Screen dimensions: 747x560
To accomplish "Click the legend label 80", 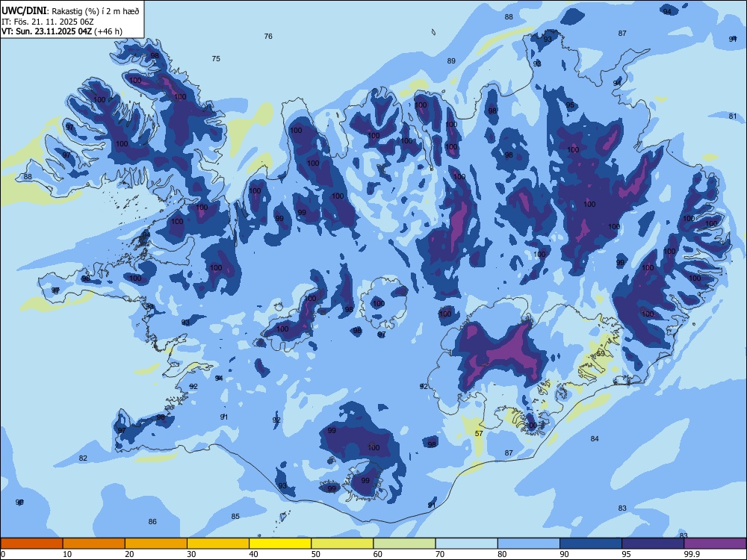I will click(x=503, y=554).
